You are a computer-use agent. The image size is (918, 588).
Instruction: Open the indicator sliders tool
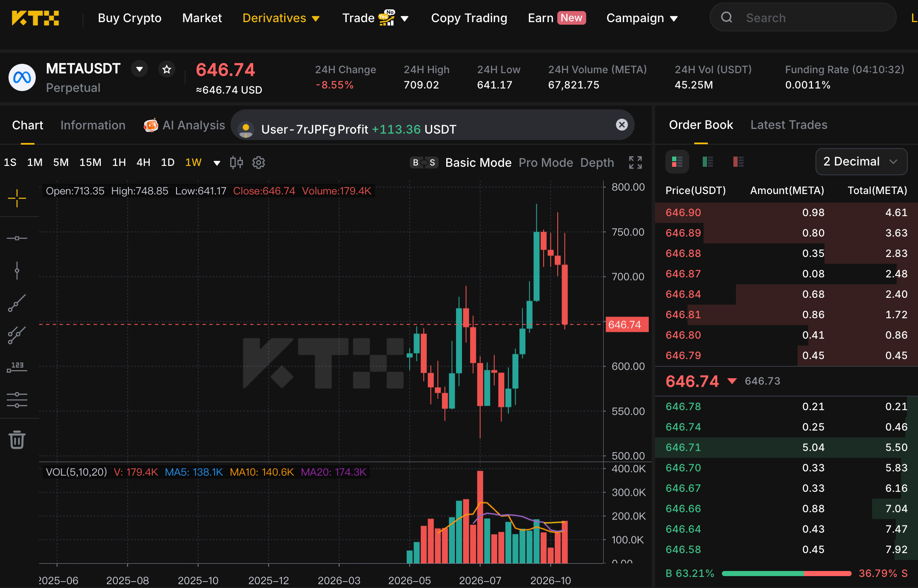pos(17,400)
